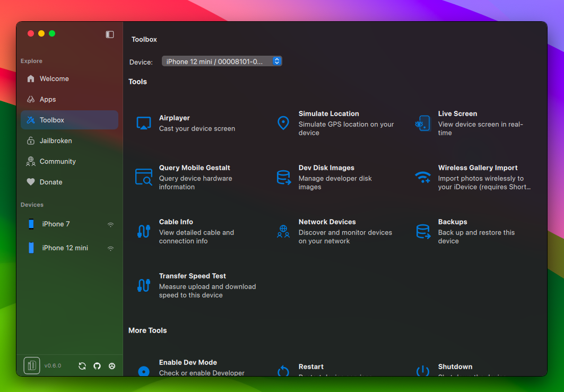Click the Enable Dev Mode title
Screen dimensions: 564x392
pos(188,362)
